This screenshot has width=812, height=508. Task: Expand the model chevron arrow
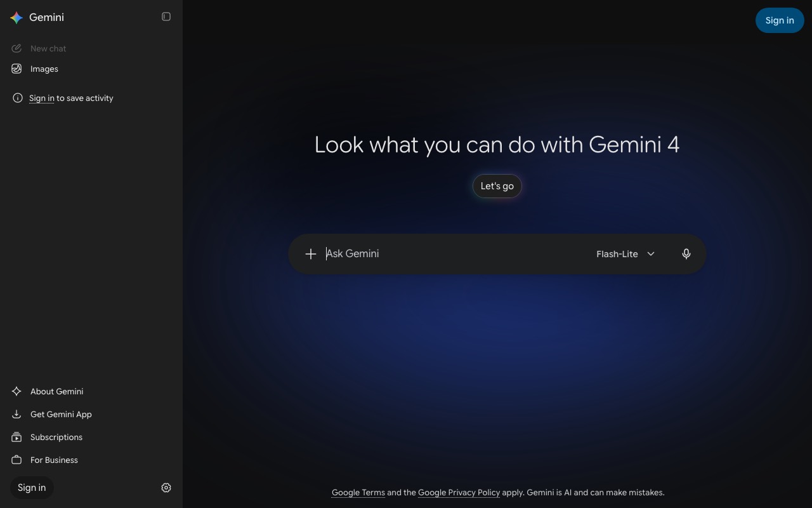coord(651,254)
